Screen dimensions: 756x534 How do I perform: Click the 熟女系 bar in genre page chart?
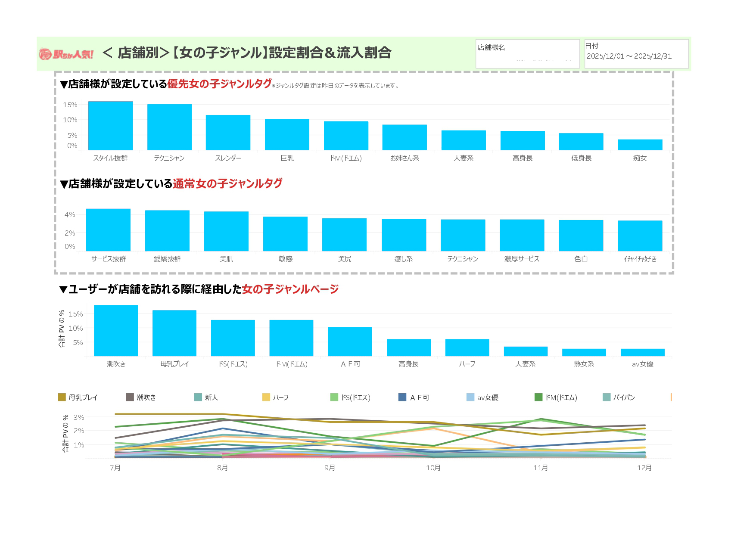tap(584, 352)
